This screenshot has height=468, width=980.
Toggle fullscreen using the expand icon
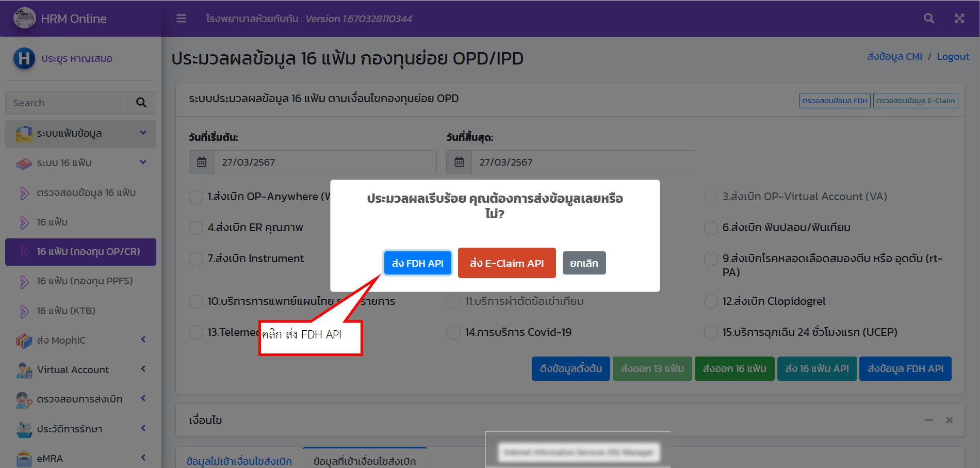click(x=959, y=18)
